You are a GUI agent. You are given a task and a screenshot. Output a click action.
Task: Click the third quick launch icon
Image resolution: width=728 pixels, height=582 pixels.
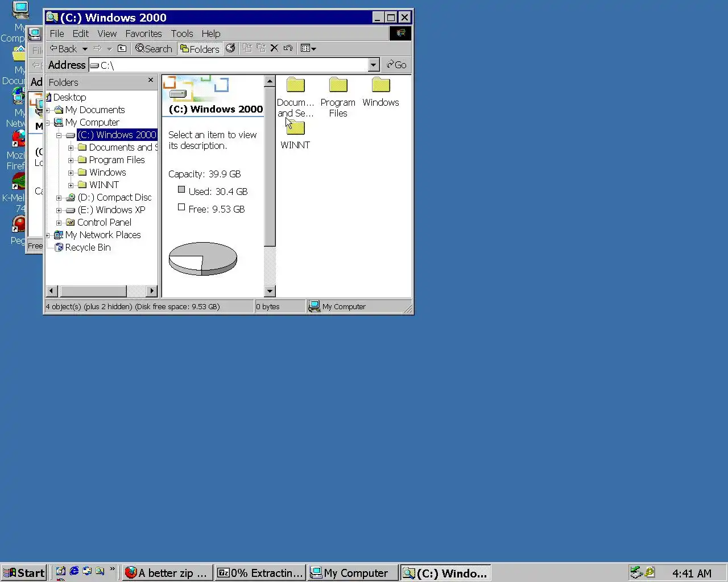[x=87, y=572]
